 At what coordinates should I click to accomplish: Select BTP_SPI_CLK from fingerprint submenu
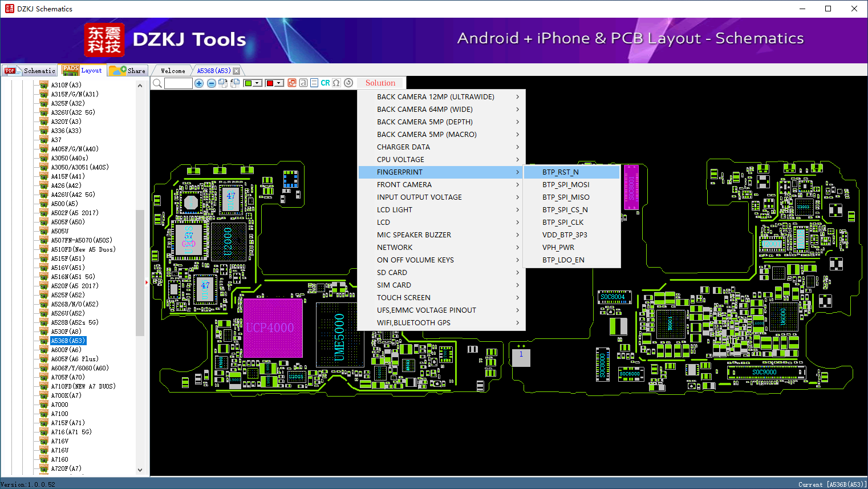click(x=563, y=223)
